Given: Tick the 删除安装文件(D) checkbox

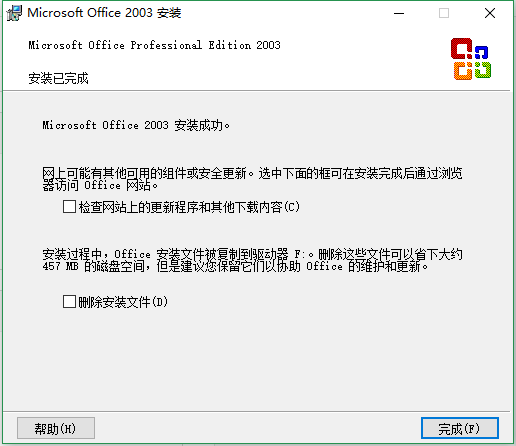Looking at the screenshot, I should tap(69, 302).
